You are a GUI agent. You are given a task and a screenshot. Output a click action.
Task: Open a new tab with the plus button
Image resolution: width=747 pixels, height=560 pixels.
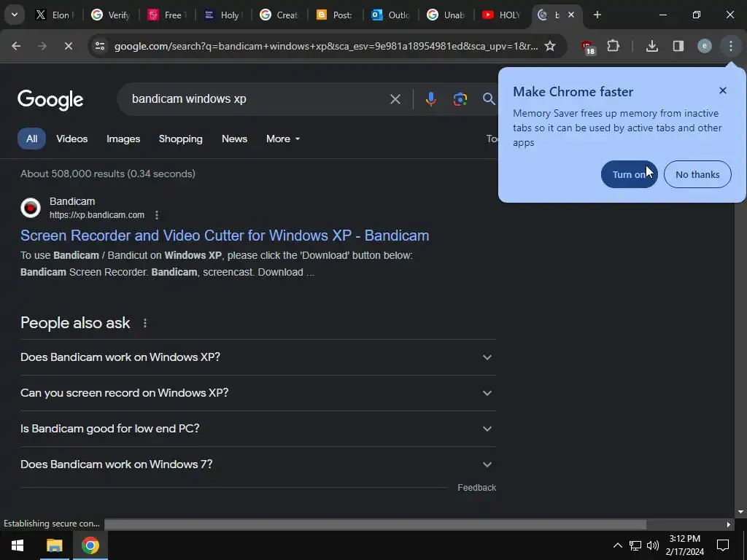coord(597,15)
